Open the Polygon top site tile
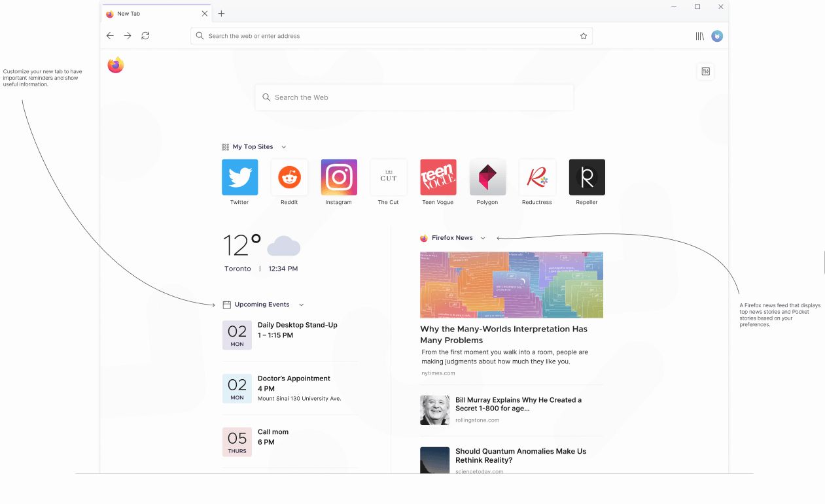The width and height of the screenshot is (825, 504). pos(487,177)
